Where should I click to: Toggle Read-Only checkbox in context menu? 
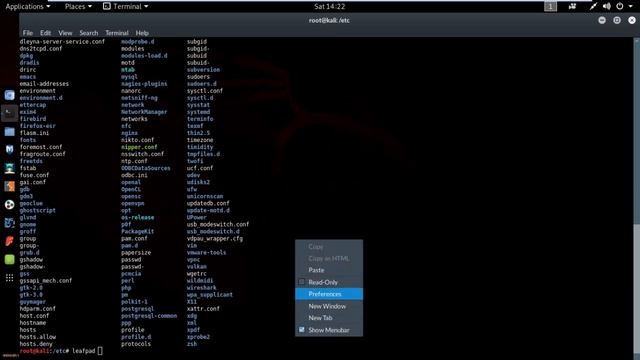pyautogui.click(x=302, y=282)
